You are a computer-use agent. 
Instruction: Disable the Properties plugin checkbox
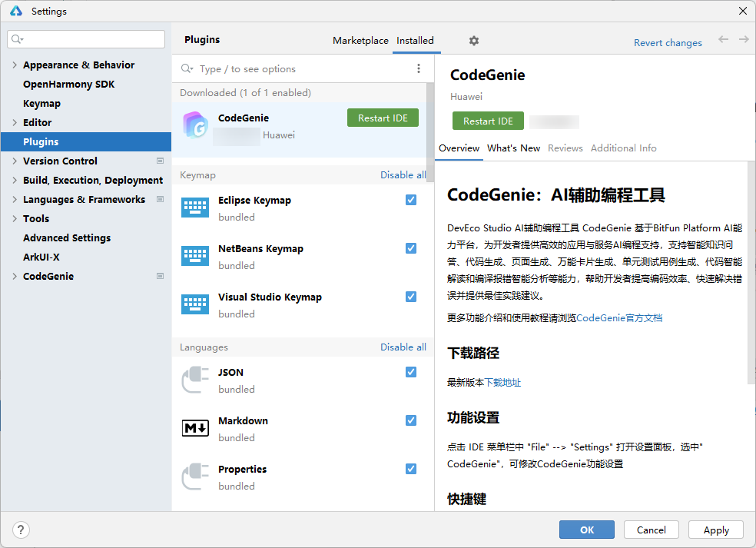point(411,469)
